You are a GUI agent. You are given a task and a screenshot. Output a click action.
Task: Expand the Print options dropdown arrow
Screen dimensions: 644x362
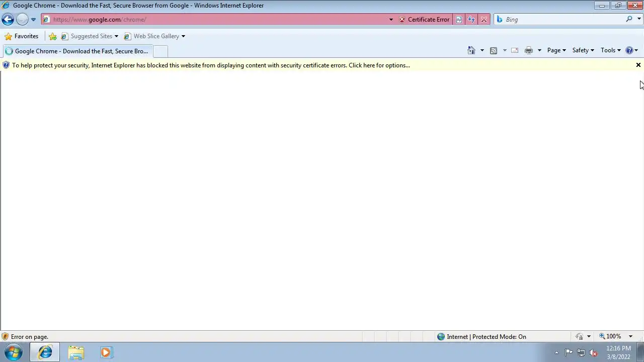pyautogui.click(x=539, y=50)
